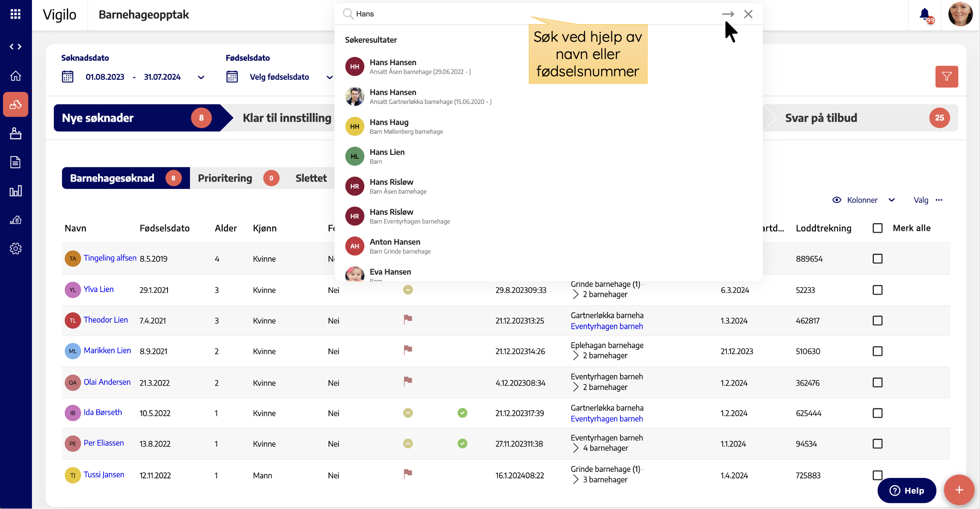Screen dimensions: 980x509
Task: Select the Svar på tilbud stage
Action: tap(861, 118)
